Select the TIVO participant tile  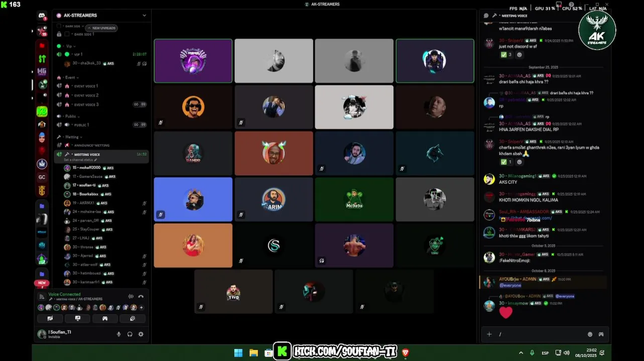[x=233, y=292]
